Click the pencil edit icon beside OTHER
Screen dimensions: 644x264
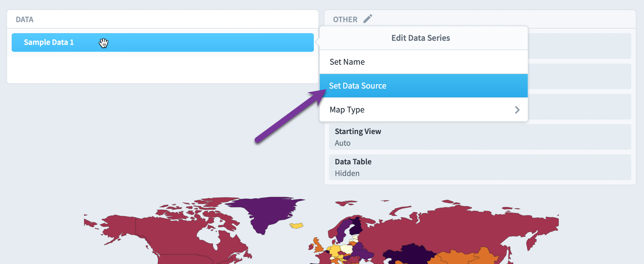click(x=368, y=19)
